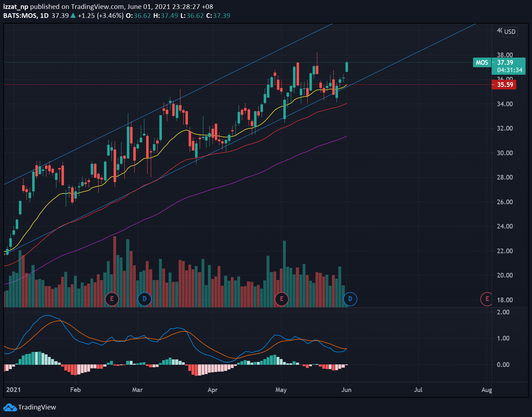This screenshot has height=417, width=532.
Task: Click the 26.00 price axis label
Action: (505, 202)
